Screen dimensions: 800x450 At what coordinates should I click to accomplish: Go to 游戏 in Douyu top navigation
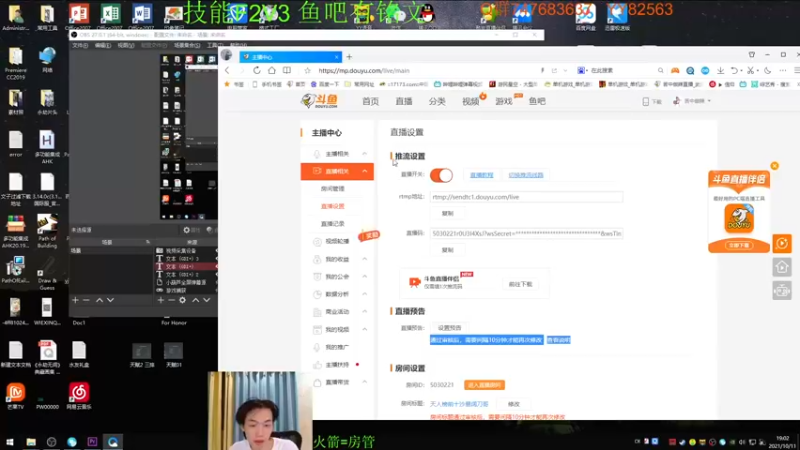[x=504, y=101]
